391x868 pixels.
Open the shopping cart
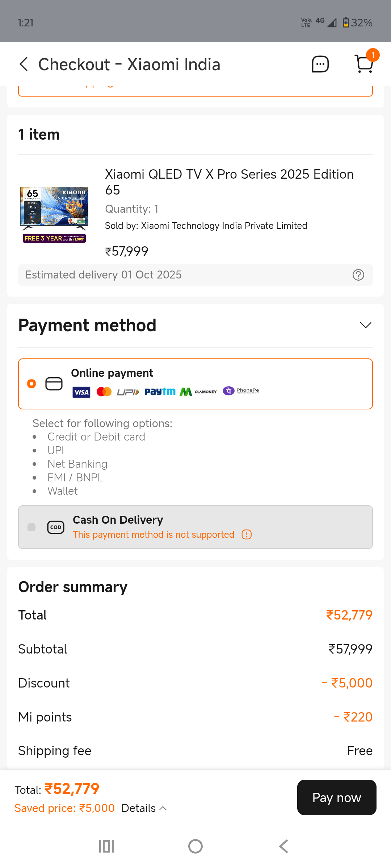(365, 64)
